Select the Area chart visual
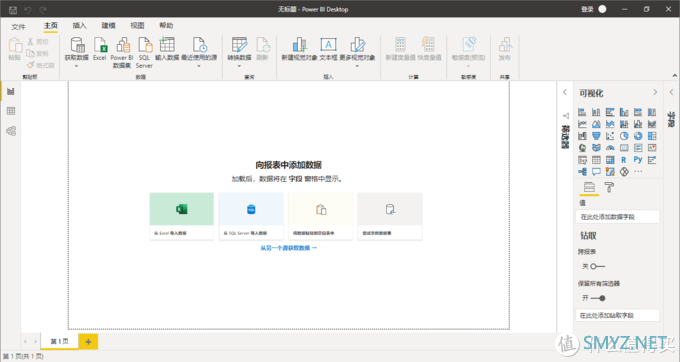Screen dimensions: 680x362 [x=596, y=124]
